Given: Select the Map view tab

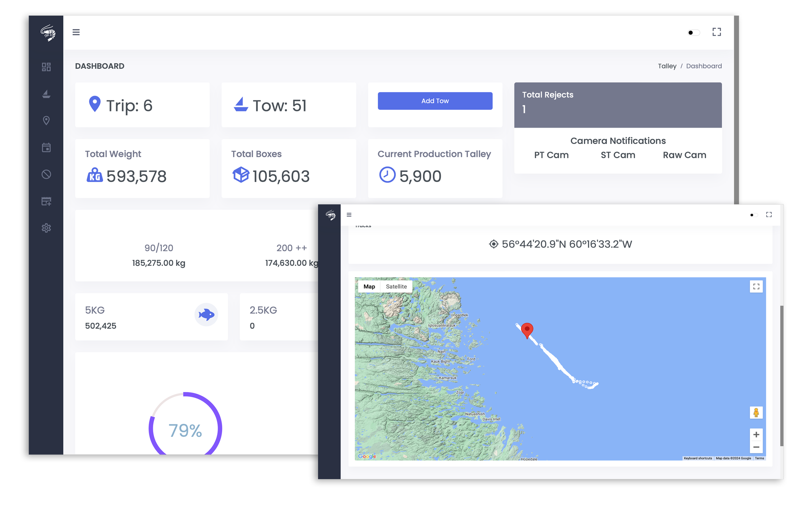Looking at the screenshot, I should point(369,287).
